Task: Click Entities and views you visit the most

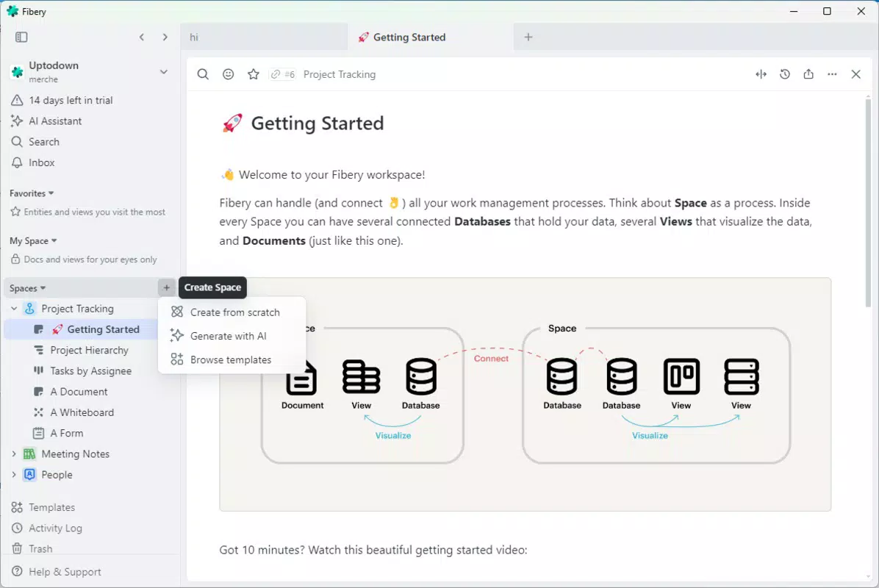Action: 94,212
